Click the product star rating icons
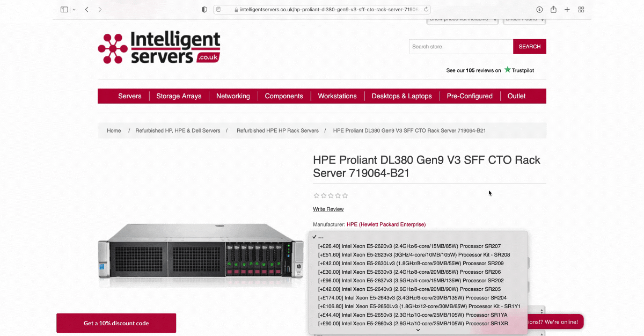Image resolution: width=644 pixels, height=336 pixels. (x=331, y=196)
